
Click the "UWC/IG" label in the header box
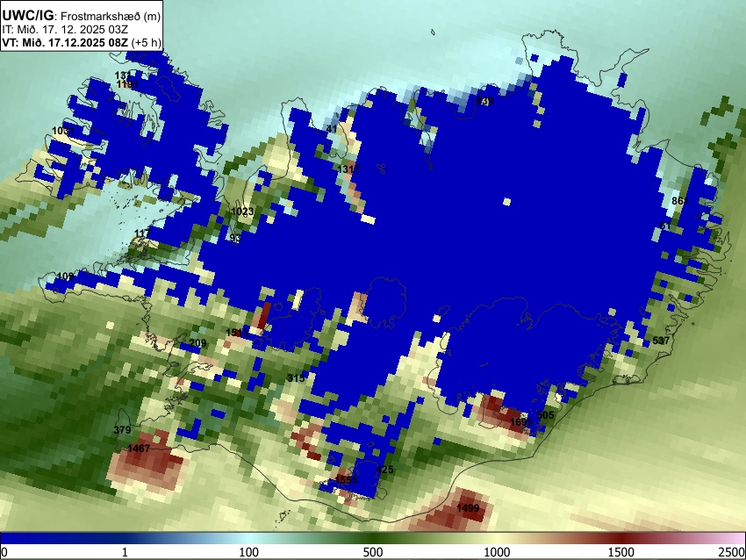[x=27, y=15]
